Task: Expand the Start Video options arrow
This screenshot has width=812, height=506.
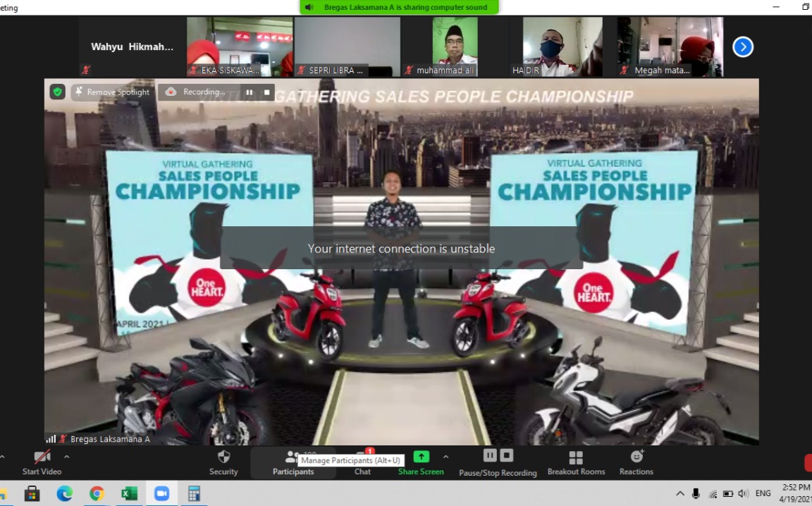Action: pos(66,457)
